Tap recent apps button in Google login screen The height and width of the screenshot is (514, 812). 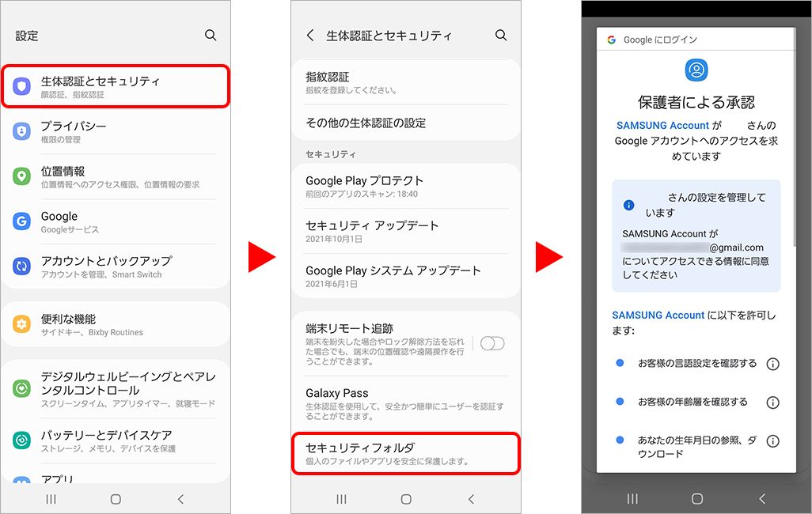click(x=632, y=499)
